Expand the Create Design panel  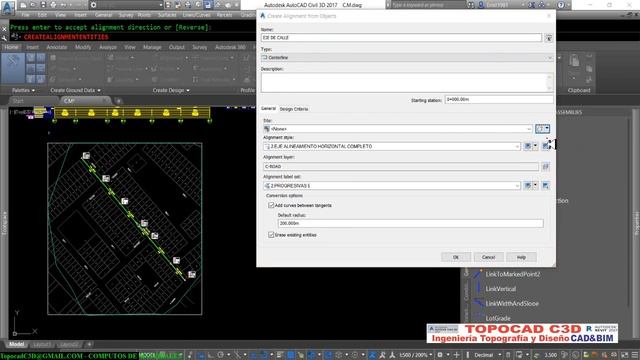pos(171,90)
